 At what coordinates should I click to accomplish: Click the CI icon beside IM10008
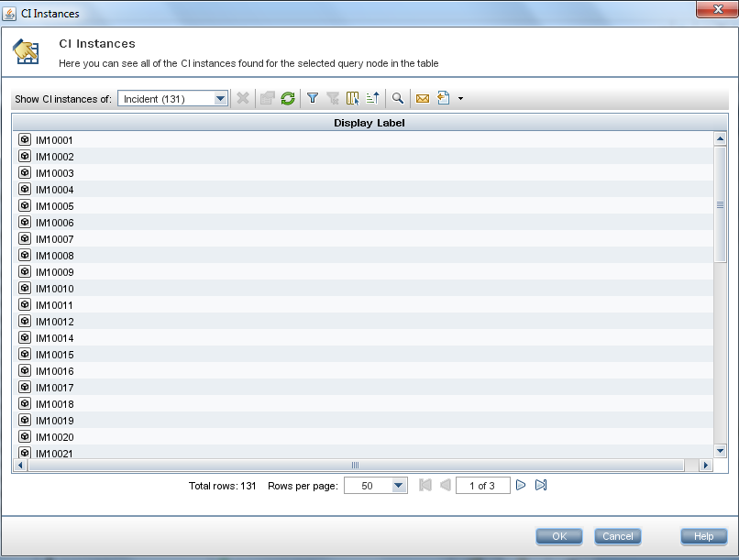[25, 256]
